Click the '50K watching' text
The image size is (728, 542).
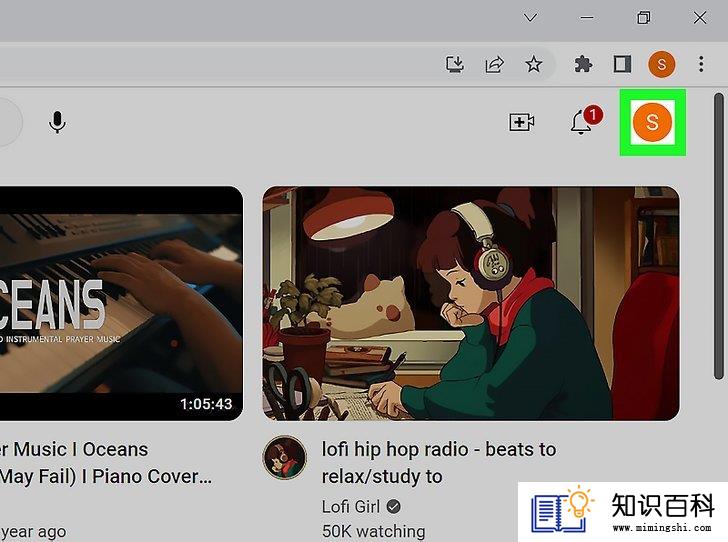(x=374, y=531)
